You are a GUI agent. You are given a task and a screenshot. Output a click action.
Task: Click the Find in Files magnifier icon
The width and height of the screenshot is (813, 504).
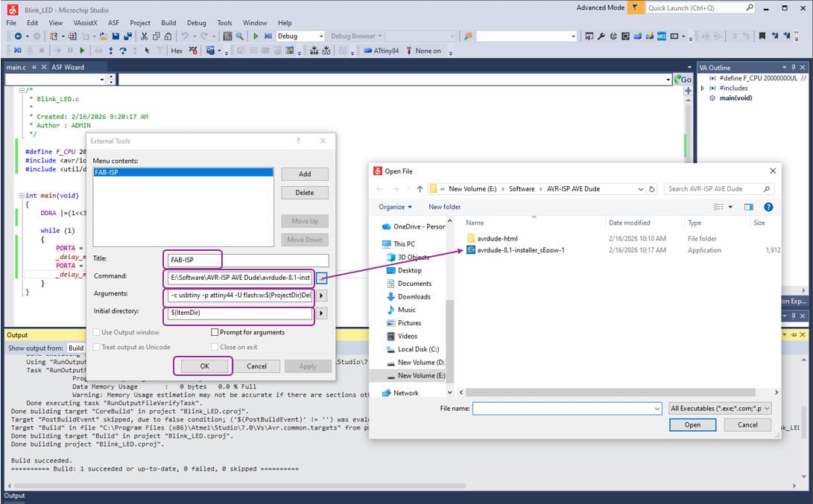coord(239,36)
